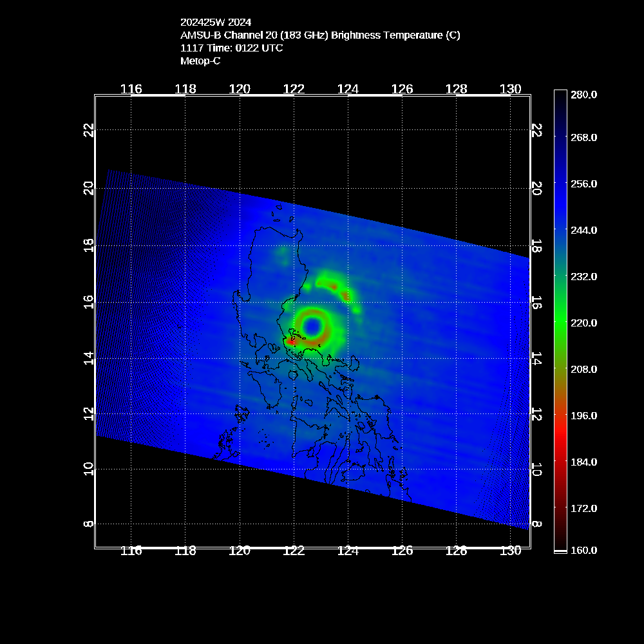Click latitude 22 label on left axis
Image resolution: width=644 pixels, height=644 pixels.
[89, 131]
